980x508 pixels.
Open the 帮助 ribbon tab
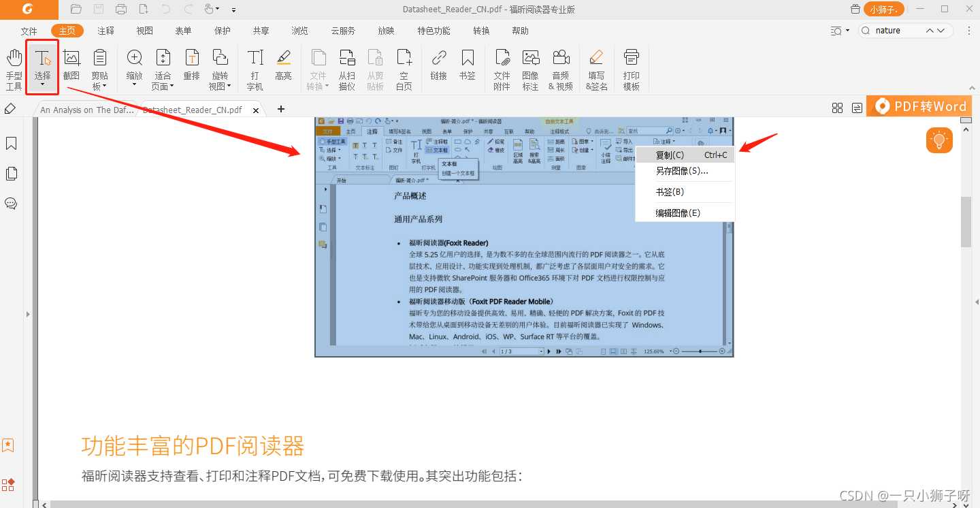point(521,31)
